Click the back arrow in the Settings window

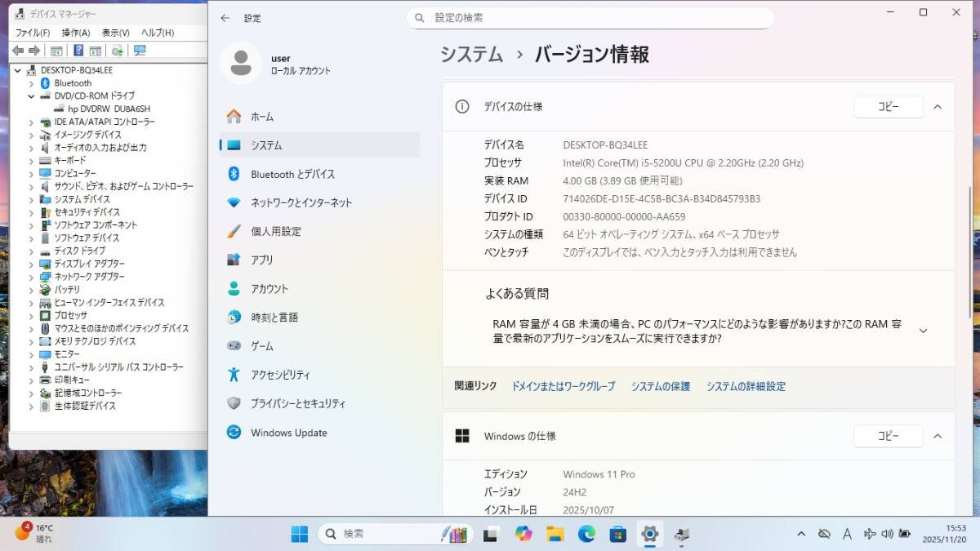[225, 18]
